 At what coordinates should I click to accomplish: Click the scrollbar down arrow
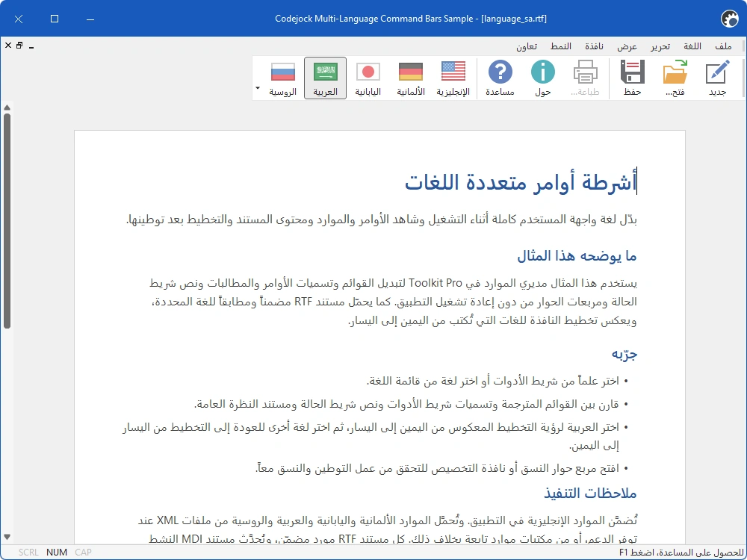(x=7, y=537)
